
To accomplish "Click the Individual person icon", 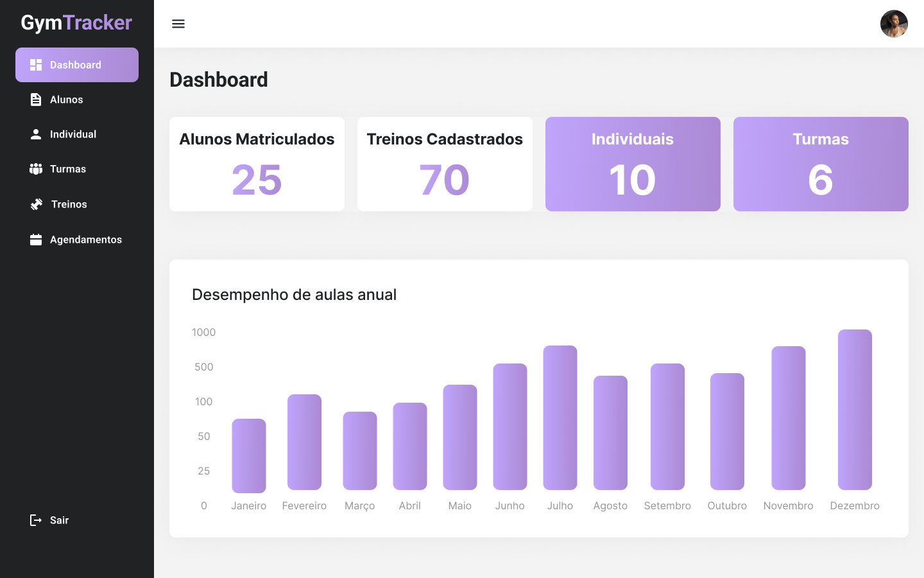I will pos(36,134).
